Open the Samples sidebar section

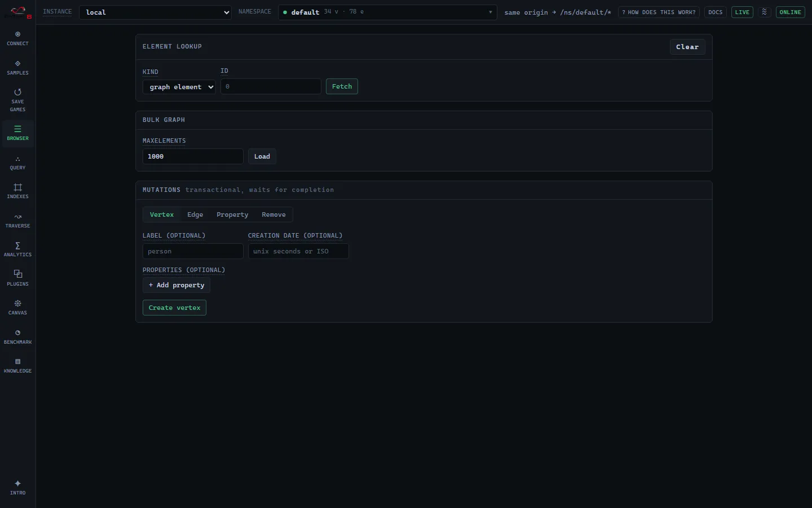coord(17,68)
